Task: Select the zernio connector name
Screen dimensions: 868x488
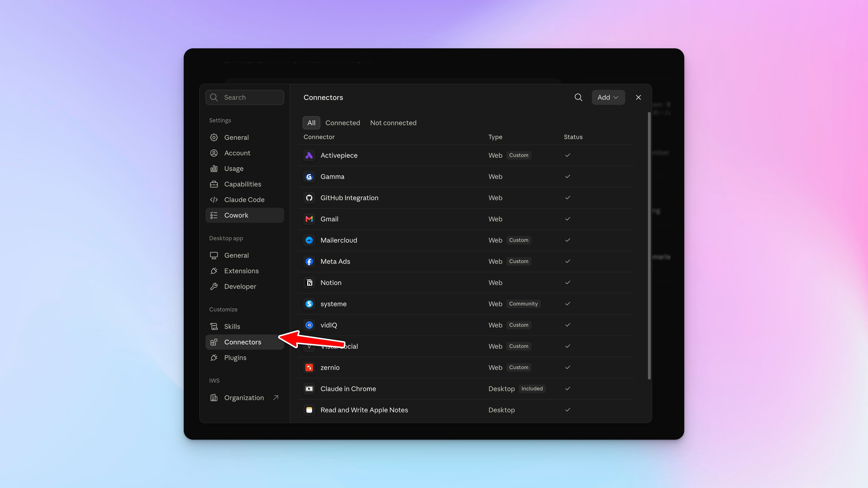Action: click(x=330, y=368)
